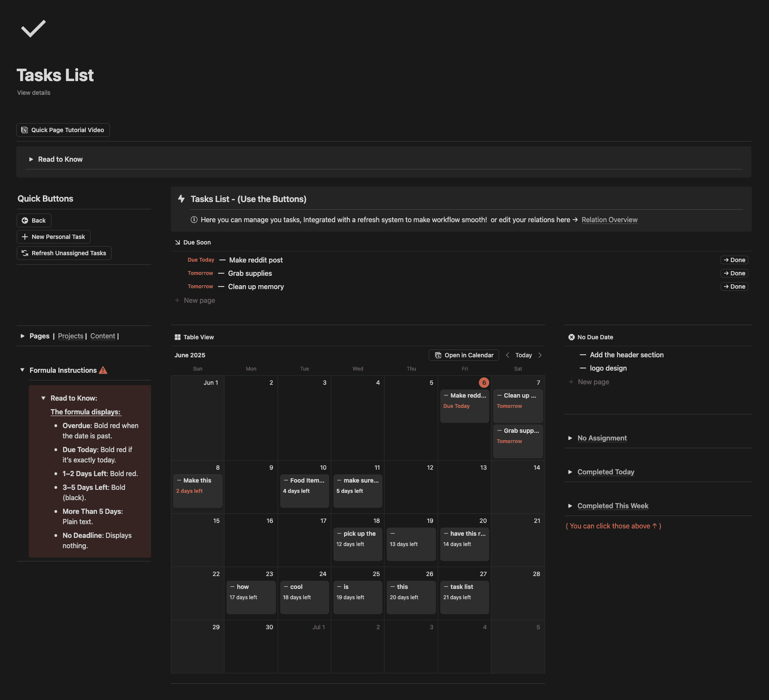Expand the No Assignment section

click(x=570, y=438)
